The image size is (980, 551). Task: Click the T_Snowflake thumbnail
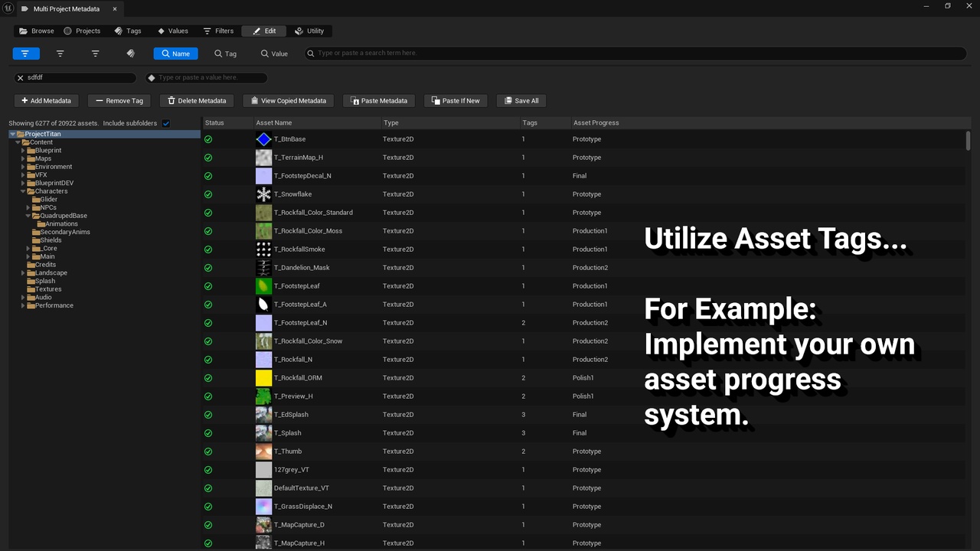tap(263, 194)
